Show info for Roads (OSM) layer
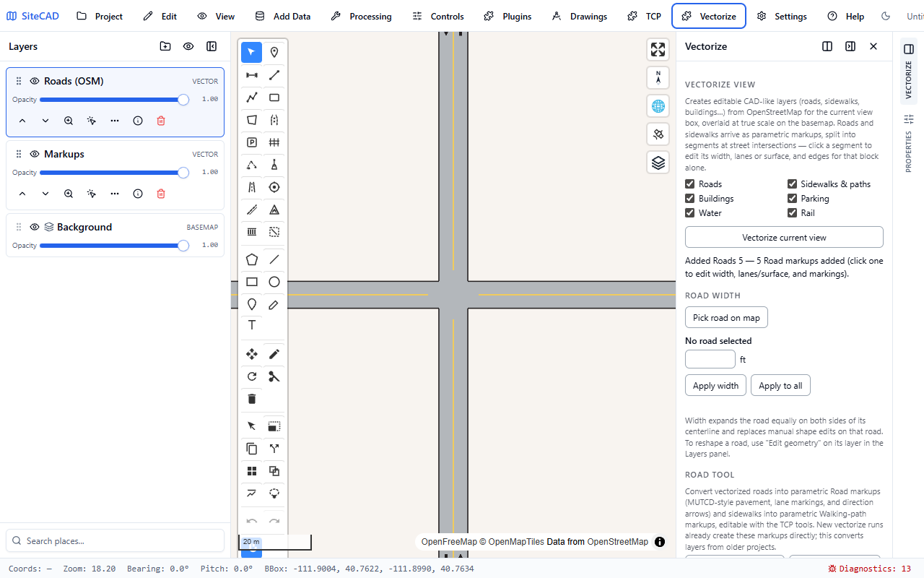The height and width of the screenshot is (578, 924). pos(138,121)
